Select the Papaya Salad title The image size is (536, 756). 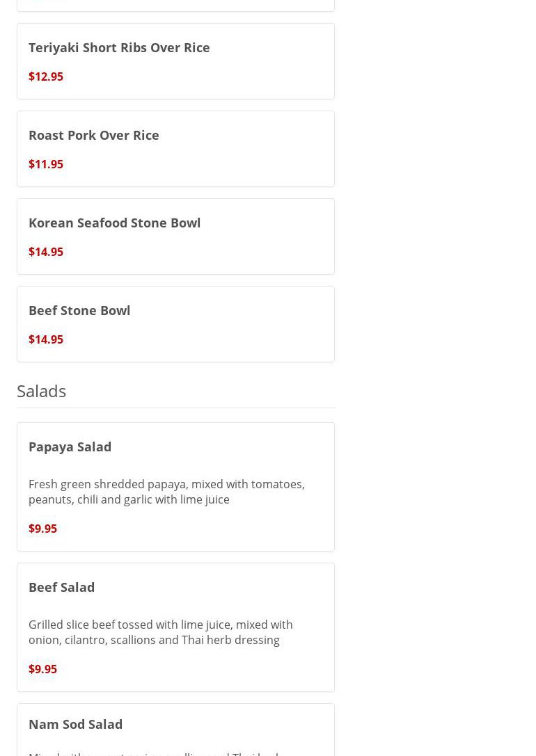click(70, 447)
